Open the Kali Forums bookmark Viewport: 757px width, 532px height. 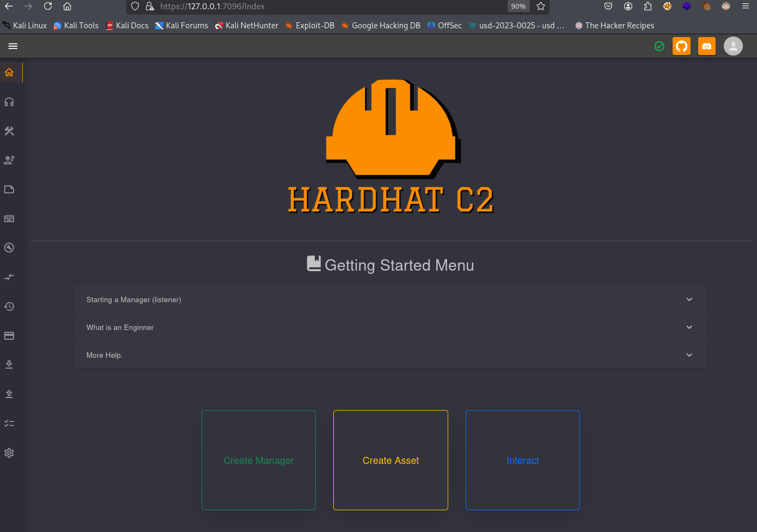[x=182, y=26]
